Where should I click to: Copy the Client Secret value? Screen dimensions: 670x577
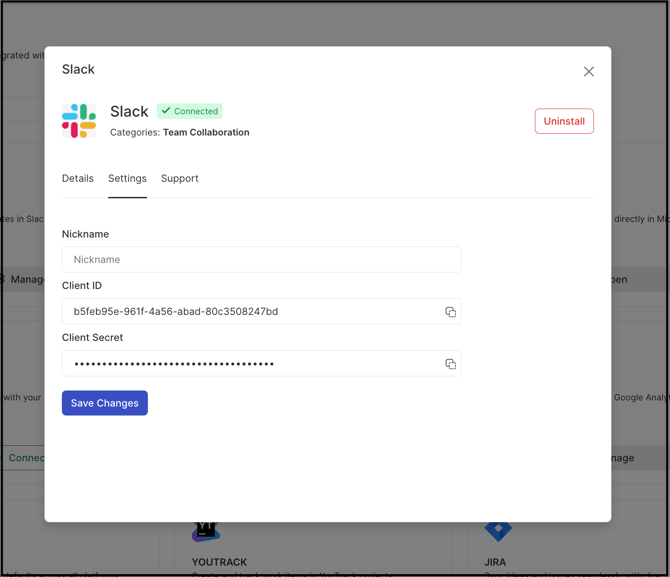click(x=450, y=364)
